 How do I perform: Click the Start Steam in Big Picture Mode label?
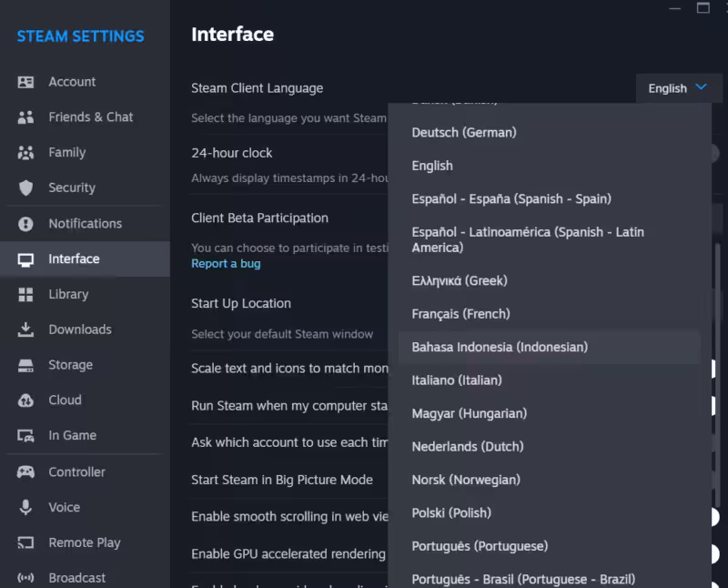[282, 480]
